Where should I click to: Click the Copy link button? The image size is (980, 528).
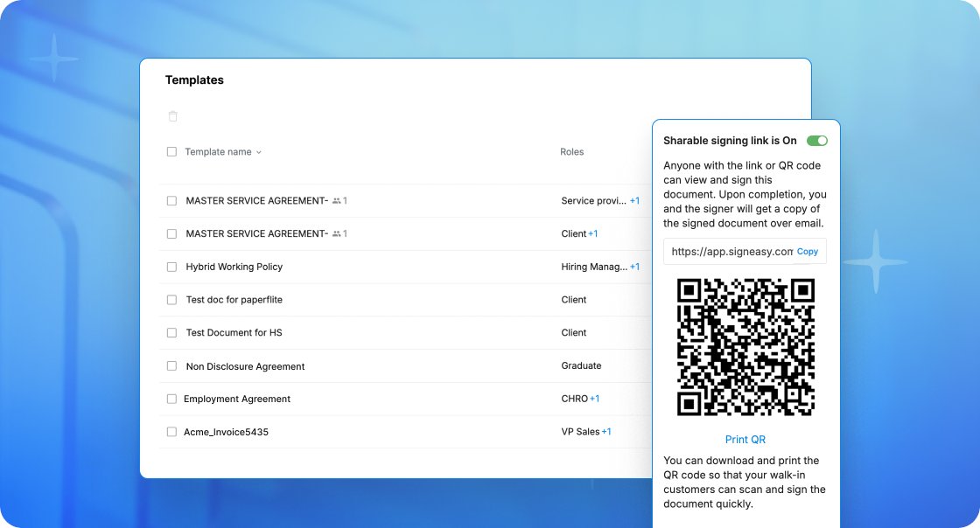[x=808, y=252]
